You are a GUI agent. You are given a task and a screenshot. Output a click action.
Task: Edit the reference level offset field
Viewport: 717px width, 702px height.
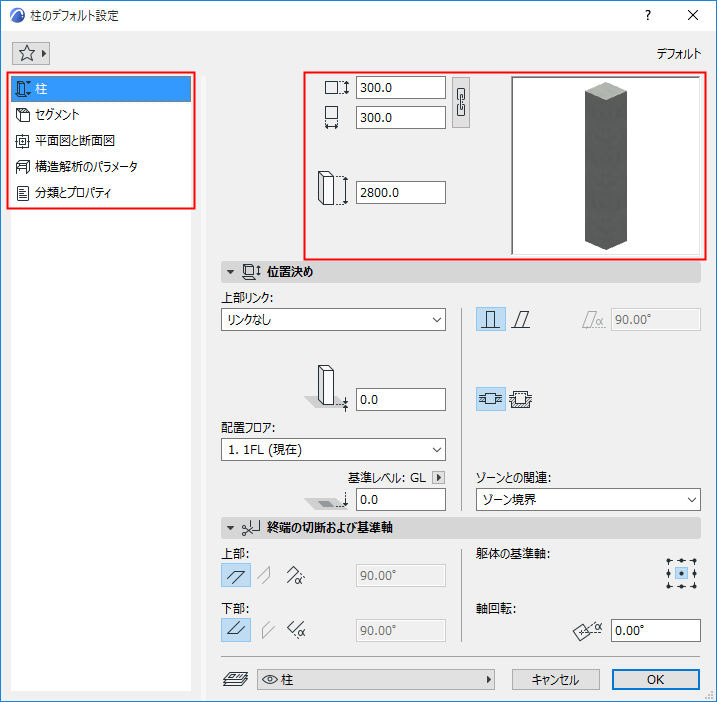[401, 499]
